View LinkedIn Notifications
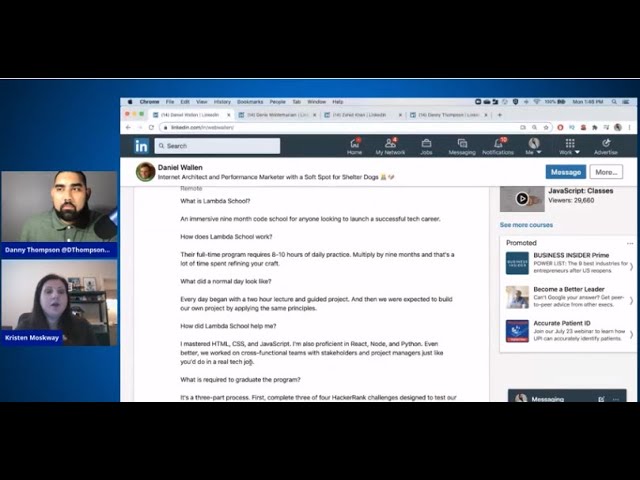640x480 pixels. [x=498, y=147]
